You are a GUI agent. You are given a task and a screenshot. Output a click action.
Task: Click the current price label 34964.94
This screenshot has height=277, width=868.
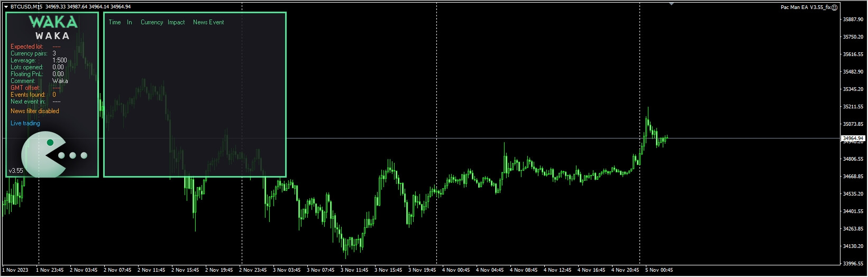853,138
